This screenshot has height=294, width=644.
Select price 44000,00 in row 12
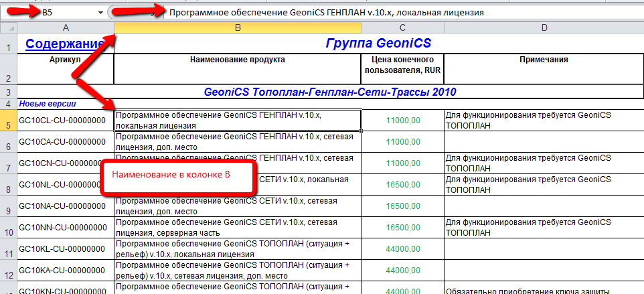pyautogui.click(x=402, y=270)
